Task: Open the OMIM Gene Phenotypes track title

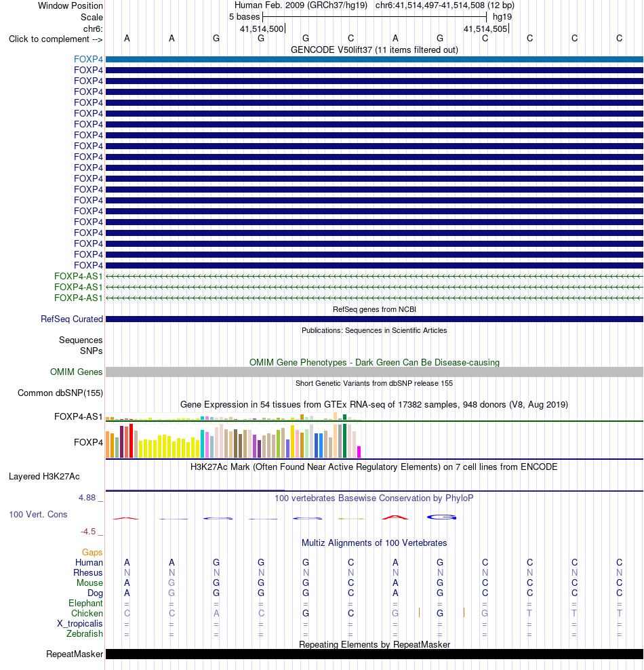Action: (x=374, y=362)
